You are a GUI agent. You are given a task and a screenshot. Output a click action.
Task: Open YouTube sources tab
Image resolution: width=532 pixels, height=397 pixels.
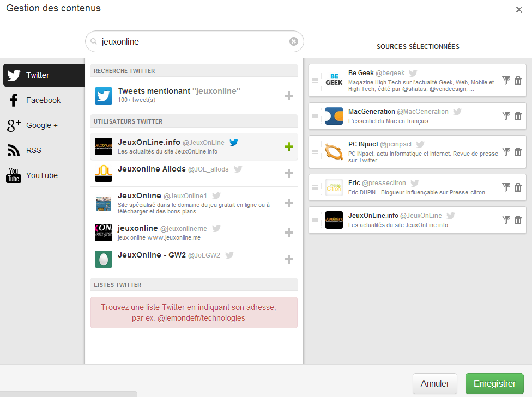pos(41,175)
